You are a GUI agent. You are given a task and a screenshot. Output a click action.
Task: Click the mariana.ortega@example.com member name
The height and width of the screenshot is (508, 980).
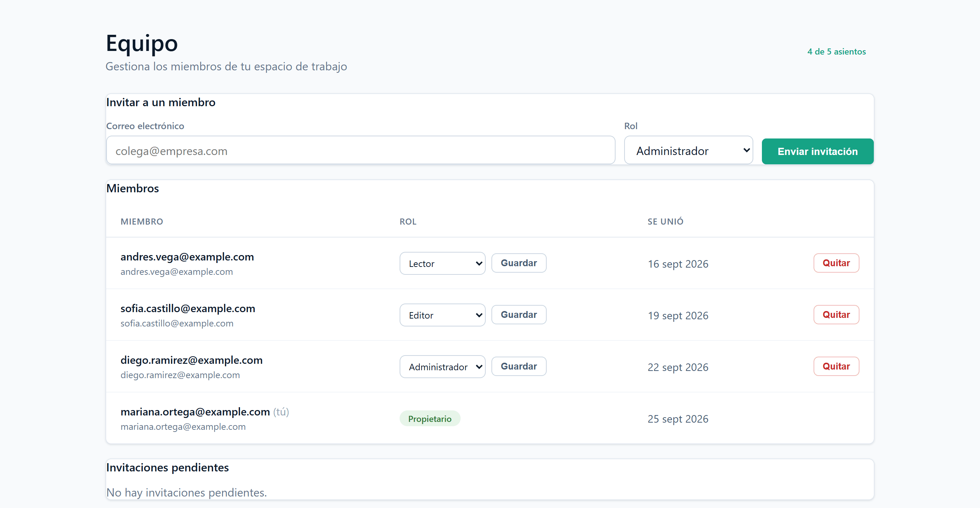195,412
